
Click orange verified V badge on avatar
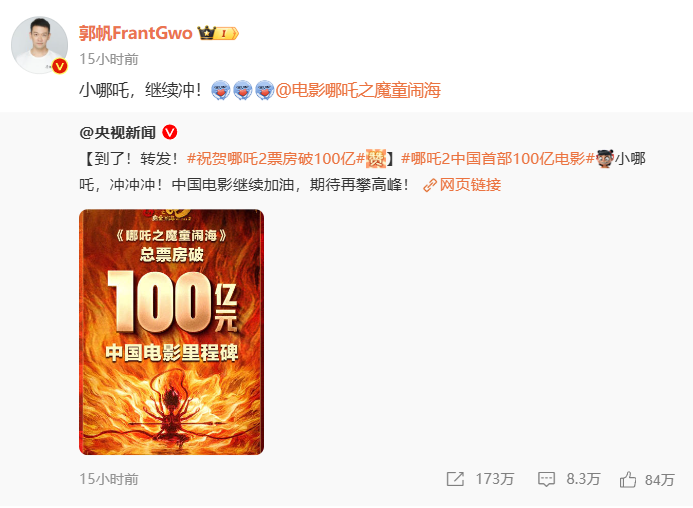[x=60, y=66]
